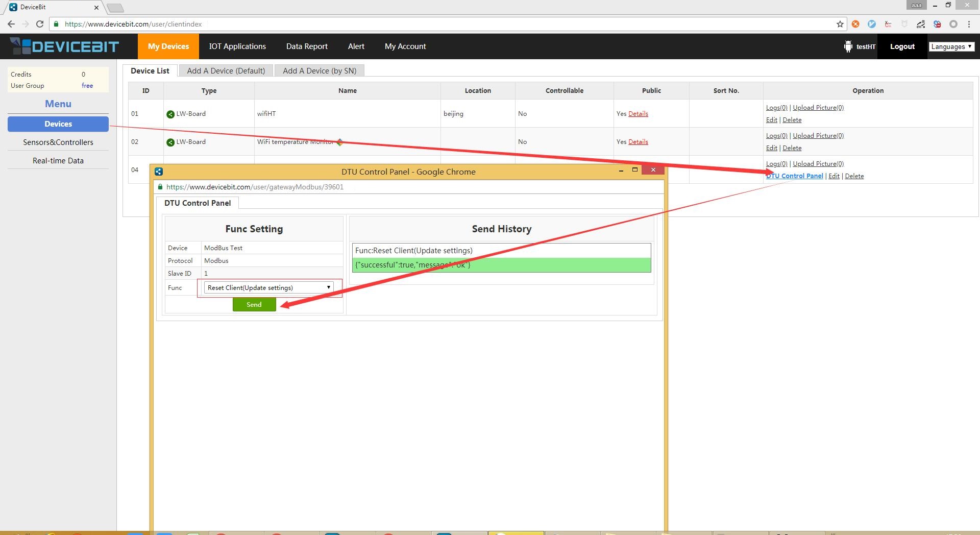980x535 pixels.
Task: Open Sensors&Controllers in sidebar
Action: 58,142
